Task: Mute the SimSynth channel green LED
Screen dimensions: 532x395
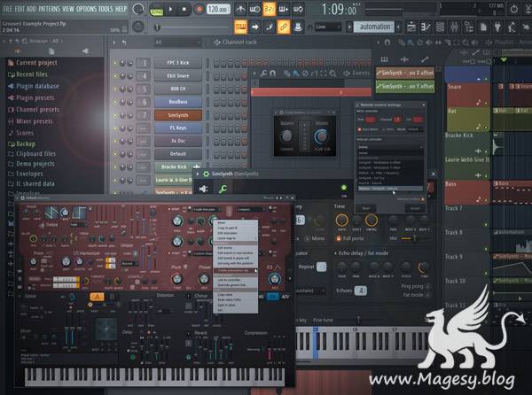Action: [115, 115]
